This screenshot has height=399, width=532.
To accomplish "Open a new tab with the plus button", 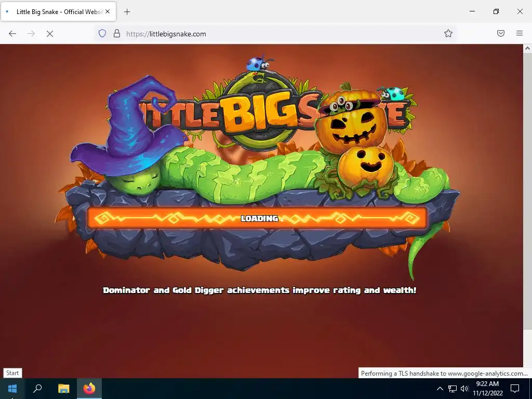I will pos(127,12).
